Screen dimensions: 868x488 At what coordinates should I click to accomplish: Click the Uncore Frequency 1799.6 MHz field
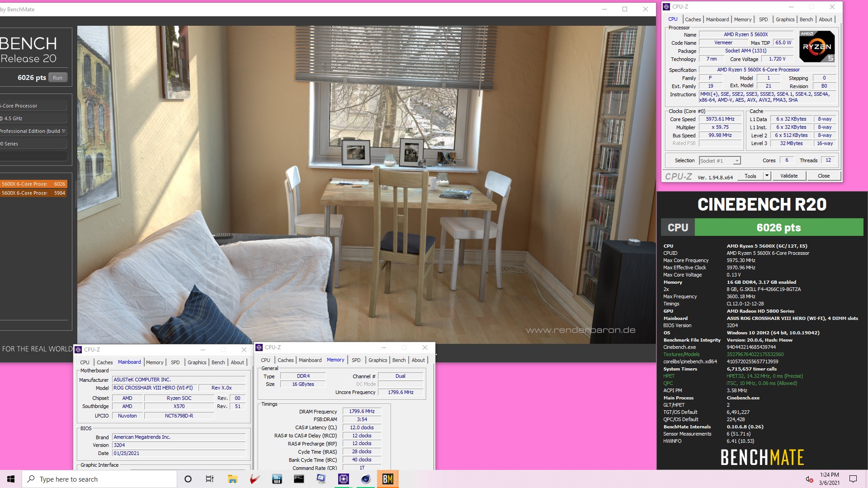tap(401, 392)
